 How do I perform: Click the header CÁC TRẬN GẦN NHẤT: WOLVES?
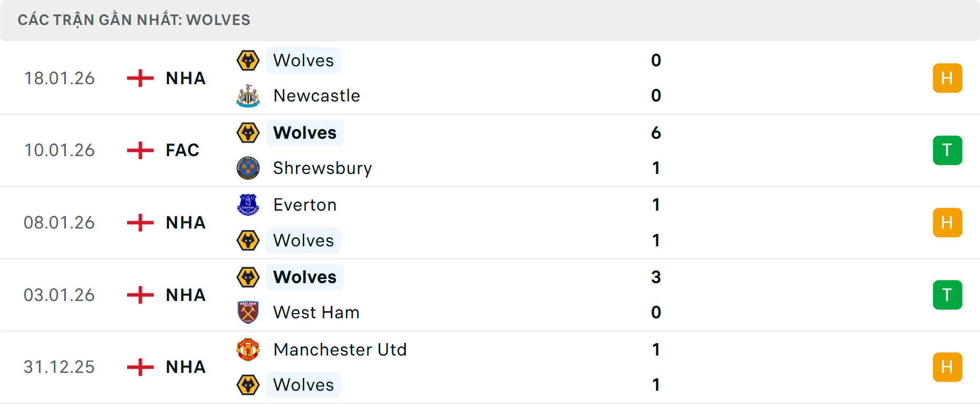pyautogui.click(x=134, y=20)
